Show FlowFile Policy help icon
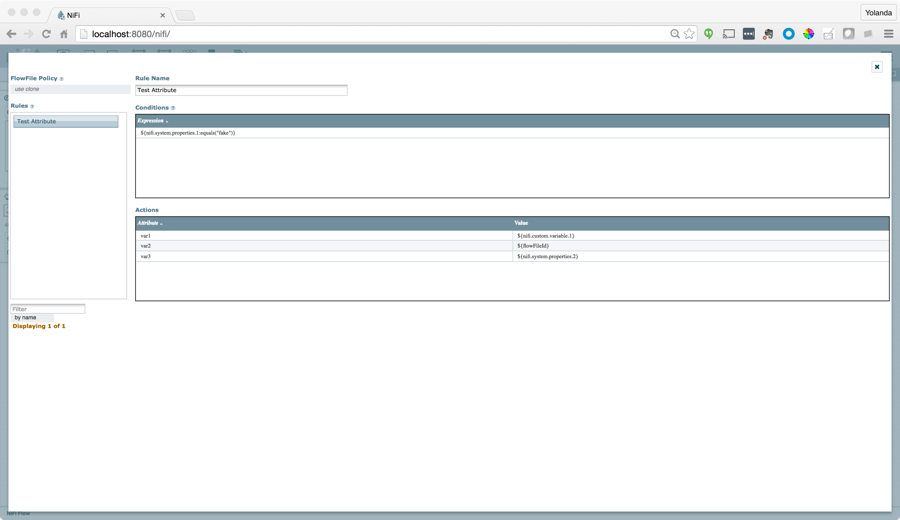This screenshot has width=900, height=520. [x=61, y=79]
